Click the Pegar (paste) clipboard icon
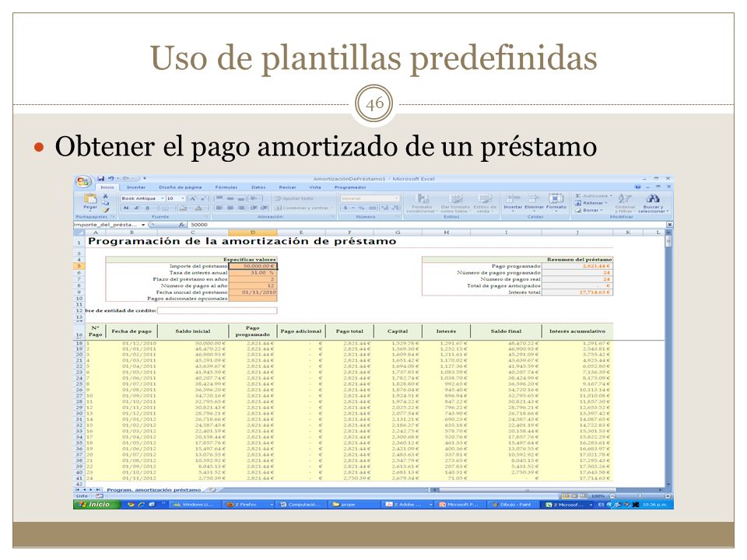 (x=90, y=201)
